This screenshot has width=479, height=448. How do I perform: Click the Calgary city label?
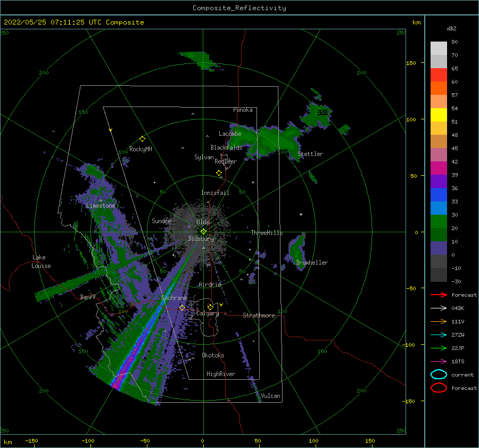tap(208, 313)
